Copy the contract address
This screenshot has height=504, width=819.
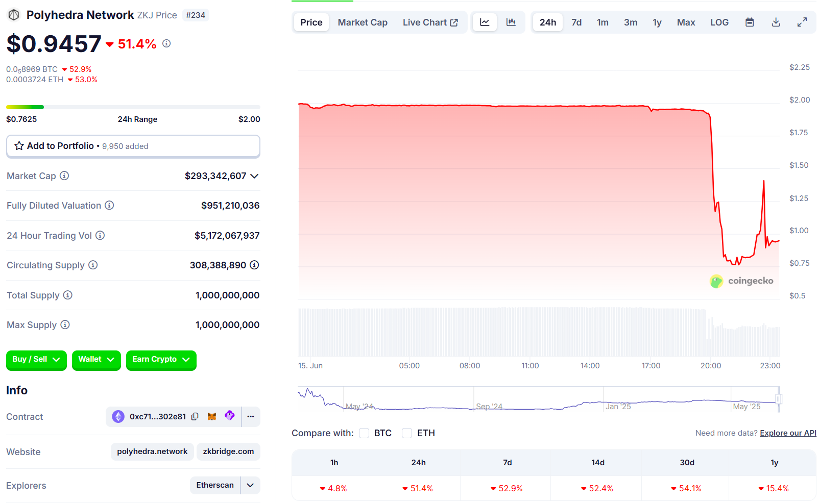click(x=195, y=417)
